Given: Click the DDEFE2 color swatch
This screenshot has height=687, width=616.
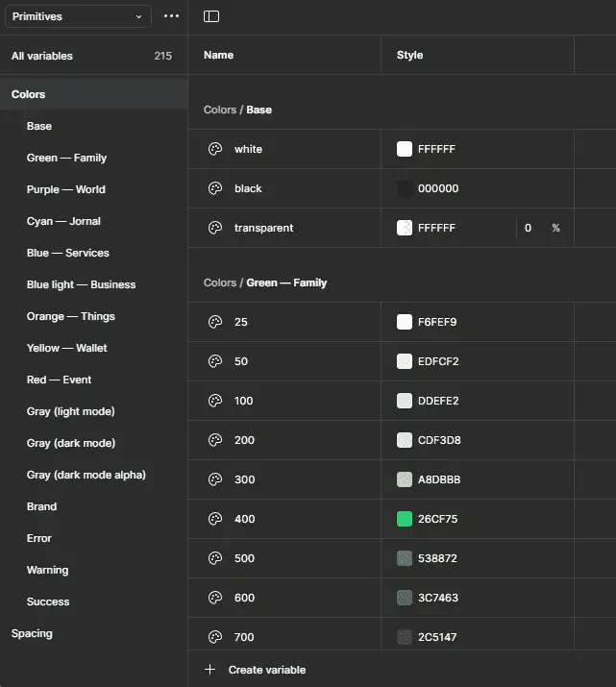Looking at the screenshot, I should pos(405,401).
